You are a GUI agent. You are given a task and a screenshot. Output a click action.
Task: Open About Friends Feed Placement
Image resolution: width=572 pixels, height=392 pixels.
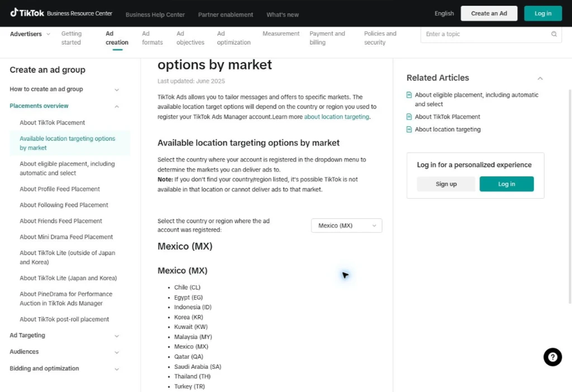click(x=61, y=221)
